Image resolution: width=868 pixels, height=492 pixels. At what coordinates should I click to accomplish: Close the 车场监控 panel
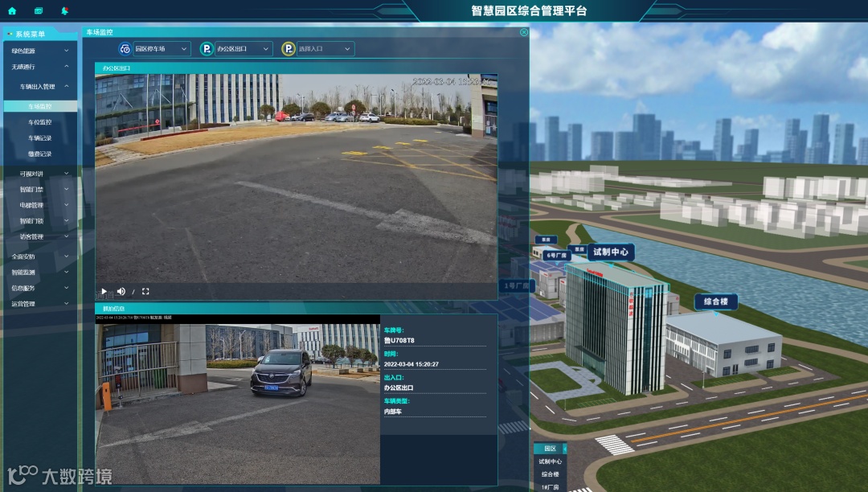click(524, 32)
